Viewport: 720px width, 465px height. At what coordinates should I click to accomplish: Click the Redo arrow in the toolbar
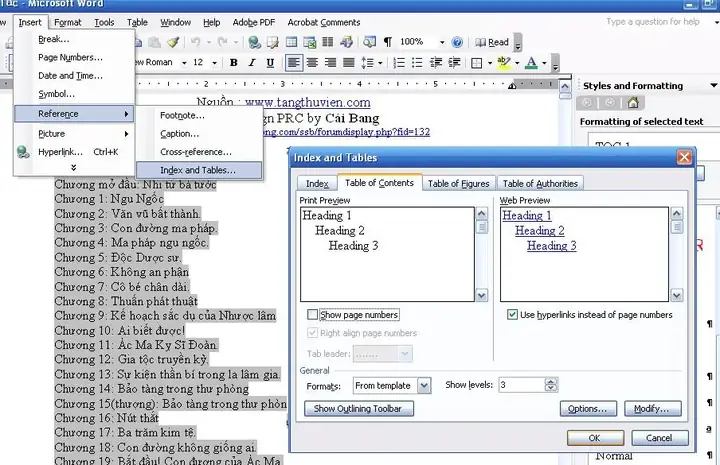click(x=223, y=42)
